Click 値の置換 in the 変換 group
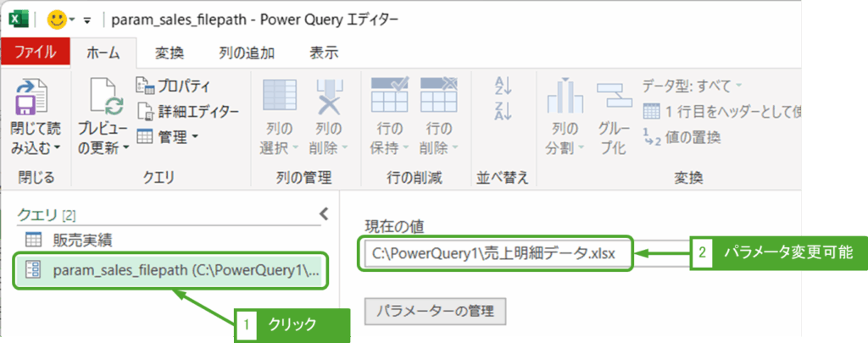The image size is (868, 343). click(x=682, y=136)
